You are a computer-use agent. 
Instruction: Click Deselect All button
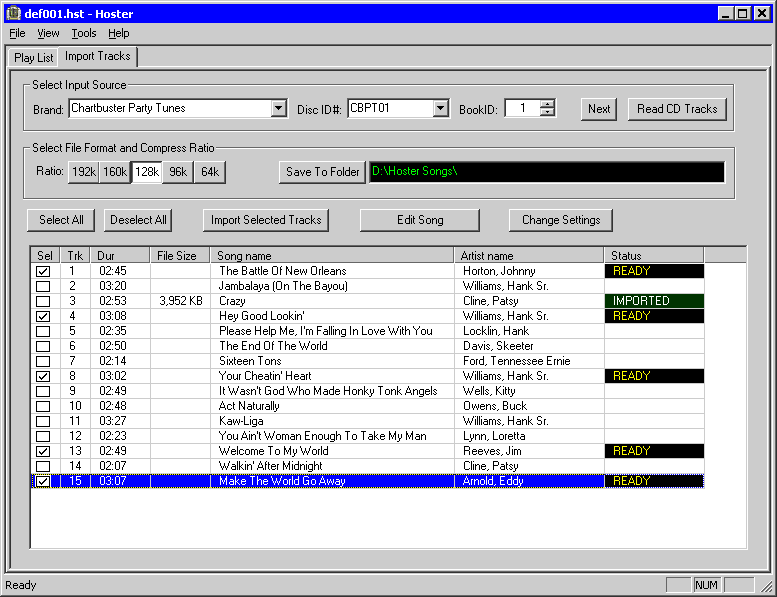[138, 220]
